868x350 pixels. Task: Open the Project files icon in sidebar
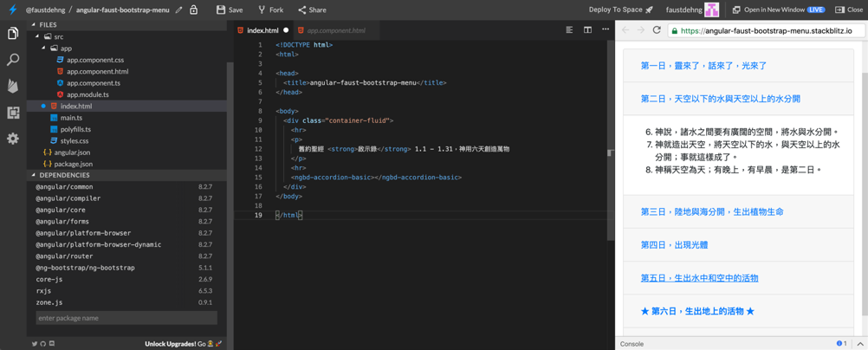pos(13,34)
